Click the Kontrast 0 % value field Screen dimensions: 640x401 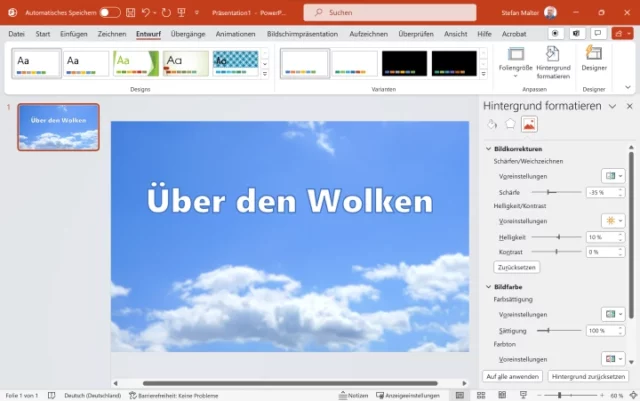tap(605, 252)
